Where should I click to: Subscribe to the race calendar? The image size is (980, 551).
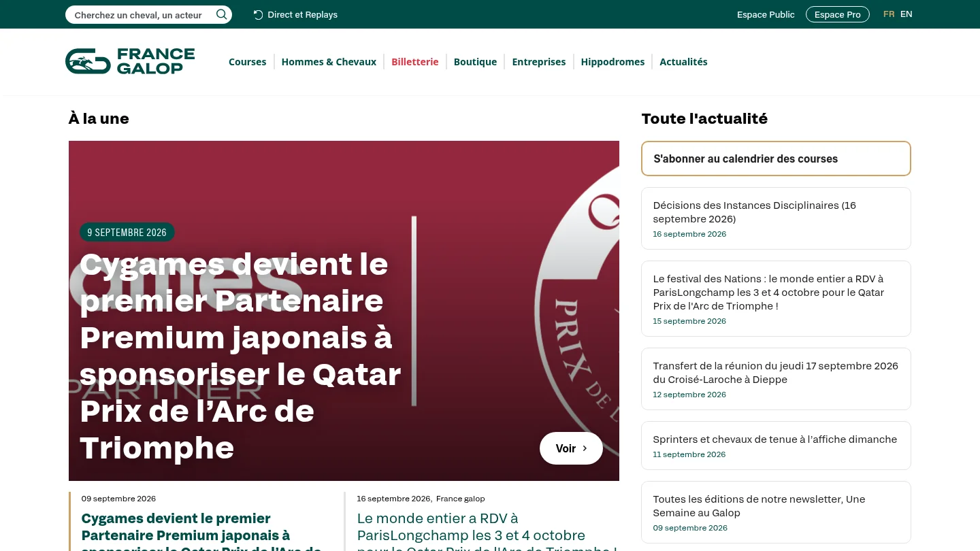coord(776,158)
